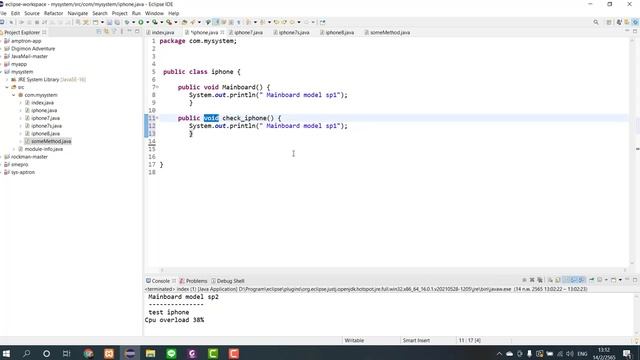Open LINE app in taskbar
The width and height of the screenshot is (640, 360).
[x=171, y=353]
